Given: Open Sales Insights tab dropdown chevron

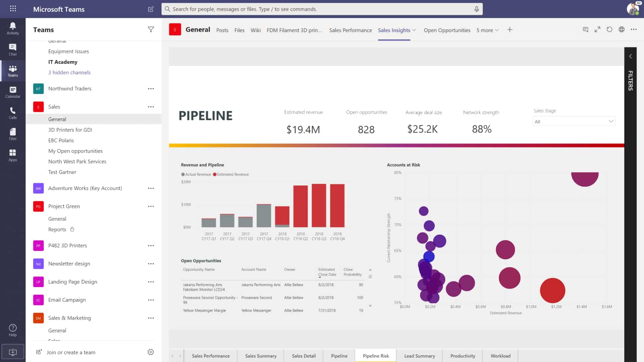Looking at the screenshot, I should (x=414, y=30).
